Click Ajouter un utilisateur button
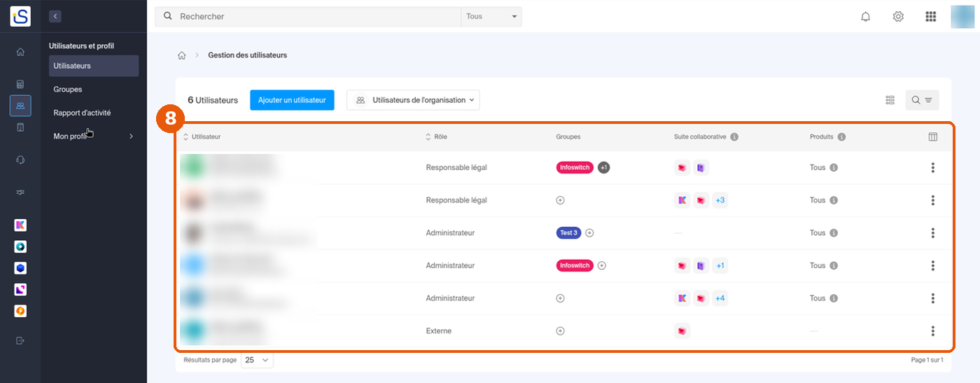This screenshot has width=980, height=383. tap(292, 100)
